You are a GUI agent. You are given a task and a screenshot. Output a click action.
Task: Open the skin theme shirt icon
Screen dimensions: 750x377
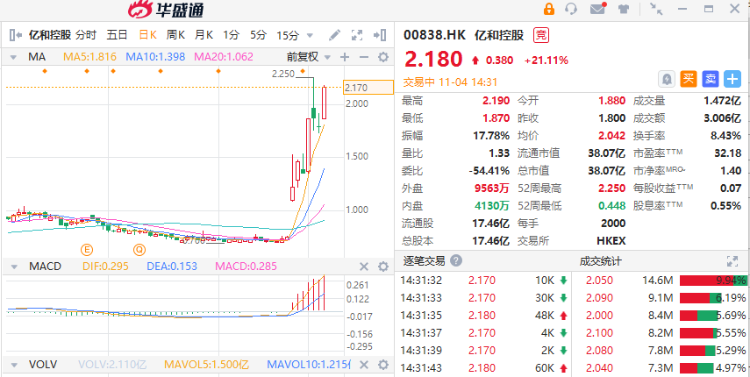pyautogui.click(x=623, y=9)
